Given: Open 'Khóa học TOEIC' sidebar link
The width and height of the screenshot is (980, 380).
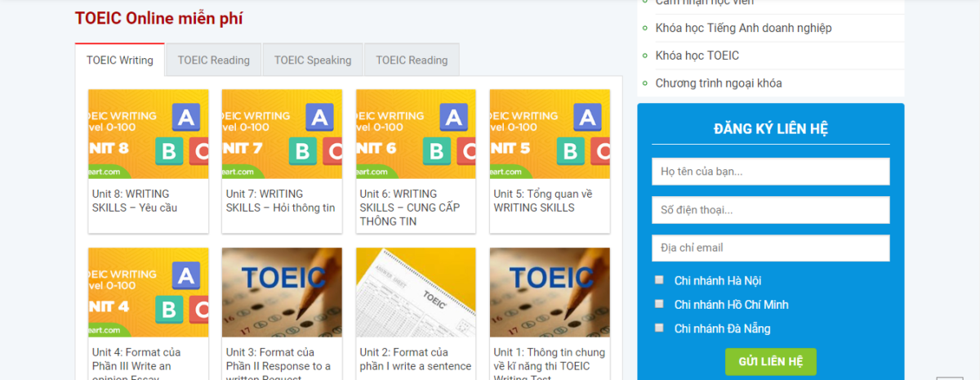Looking at the screenshot, I should pos(697,56).
